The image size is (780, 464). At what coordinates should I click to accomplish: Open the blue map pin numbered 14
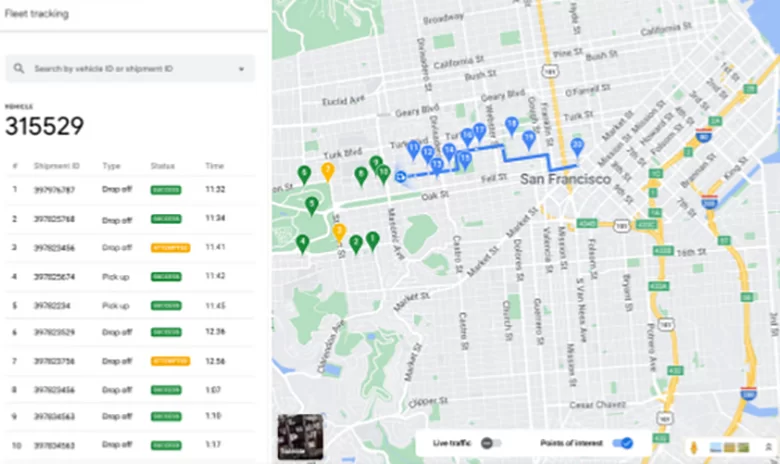point(449,152)
